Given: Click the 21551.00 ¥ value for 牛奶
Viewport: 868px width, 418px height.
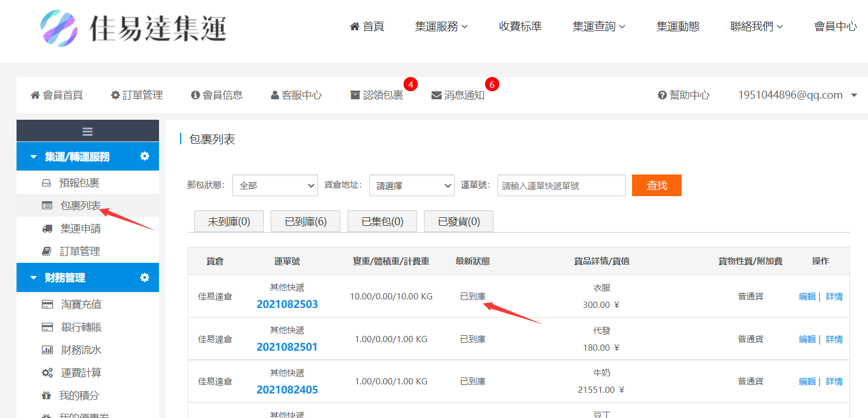Looking at the screenshot, I should 601,390.
